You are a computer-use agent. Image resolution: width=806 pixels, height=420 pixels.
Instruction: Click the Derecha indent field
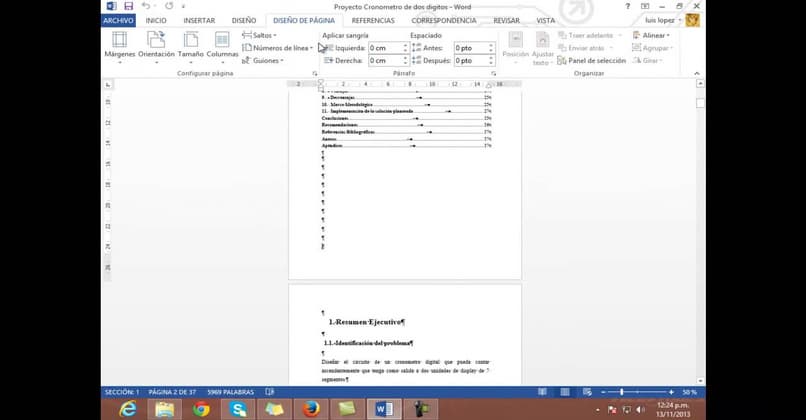384,61
